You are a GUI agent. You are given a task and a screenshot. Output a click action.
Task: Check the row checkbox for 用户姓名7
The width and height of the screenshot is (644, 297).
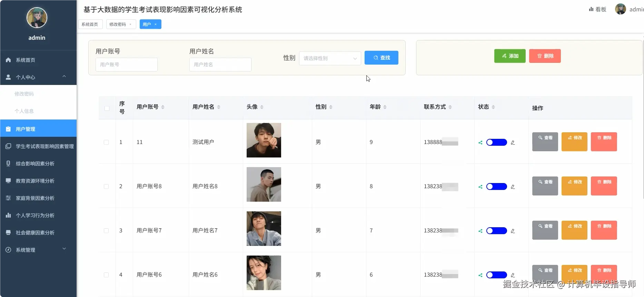[106, 231]
